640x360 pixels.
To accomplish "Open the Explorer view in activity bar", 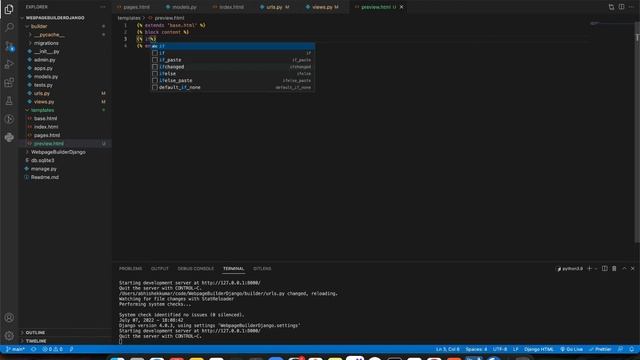I will tap(9, 9).
